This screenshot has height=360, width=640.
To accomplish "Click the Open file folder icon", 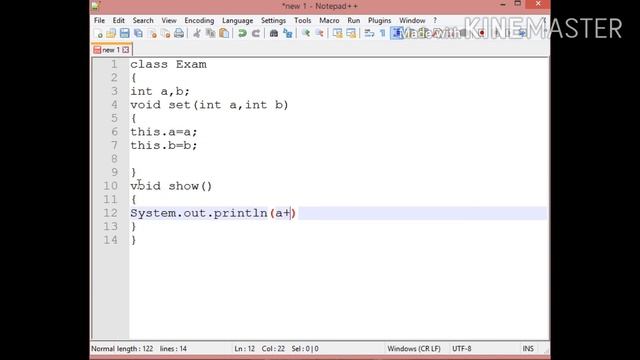I will click(111, 33).
